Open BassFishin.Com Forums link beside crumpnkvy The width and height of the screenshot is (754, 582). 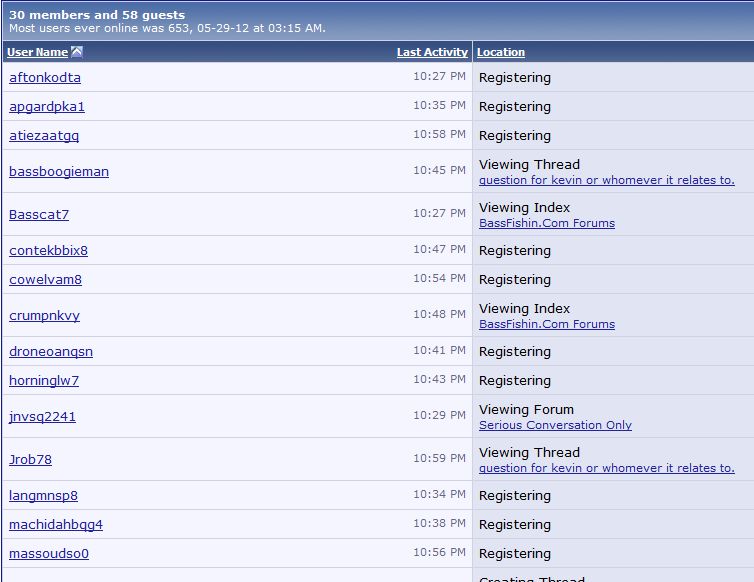click(x=547, y=325)
